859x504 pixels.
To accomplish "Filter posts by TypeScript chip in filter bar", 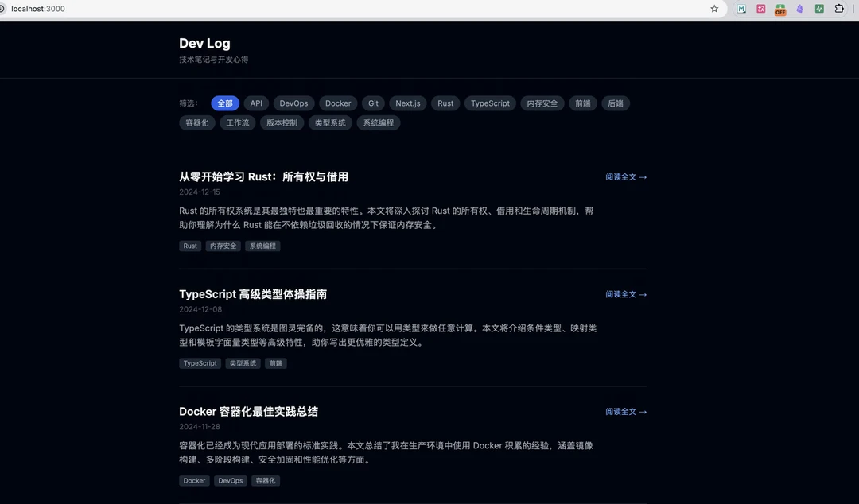I will [490, 103].
